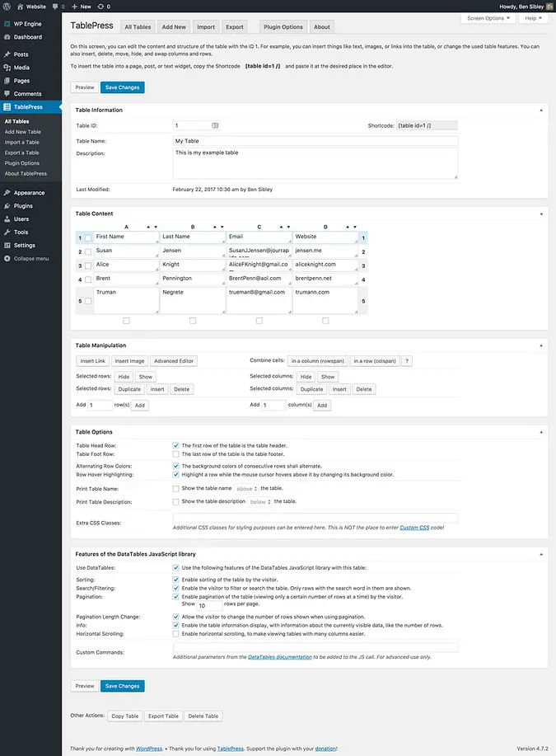
Task: Sort column B descending arrow
Action: click(x=222, y=227)
